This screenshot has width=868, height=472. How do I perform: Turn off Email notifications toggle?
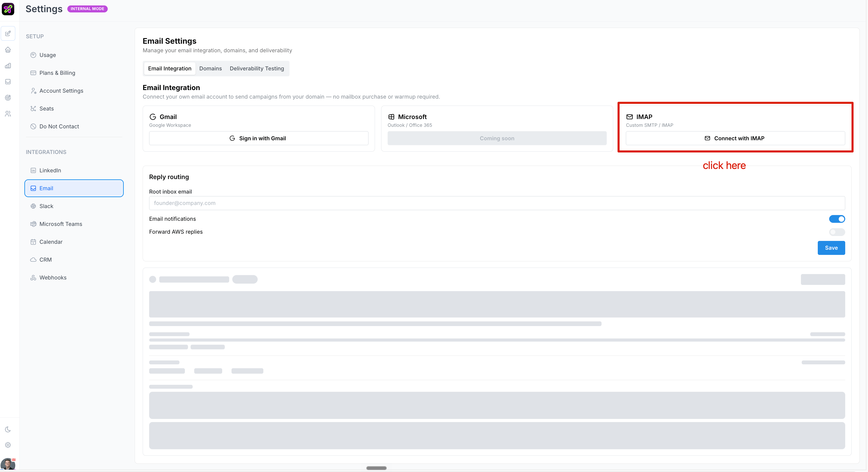pyautogui.click(x=837, y=219)
